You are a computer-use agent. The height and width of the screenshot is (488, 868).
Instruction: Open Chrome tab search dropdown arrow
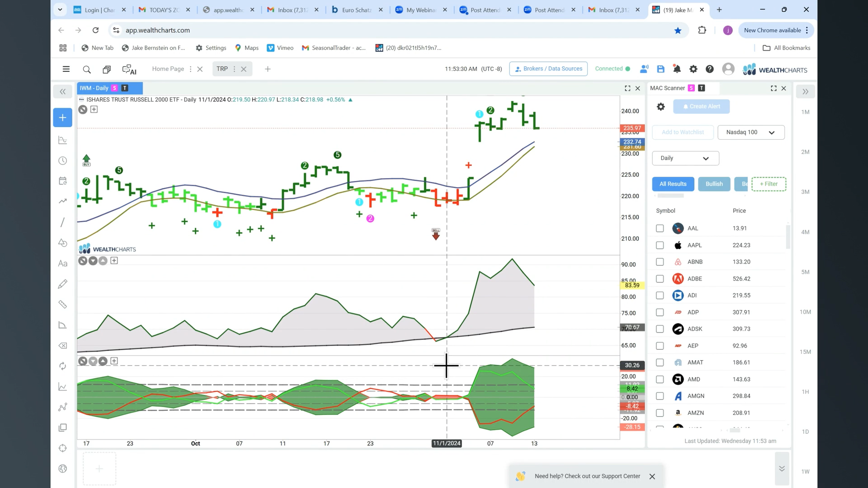pyautogui.click(x=60, y=9)
